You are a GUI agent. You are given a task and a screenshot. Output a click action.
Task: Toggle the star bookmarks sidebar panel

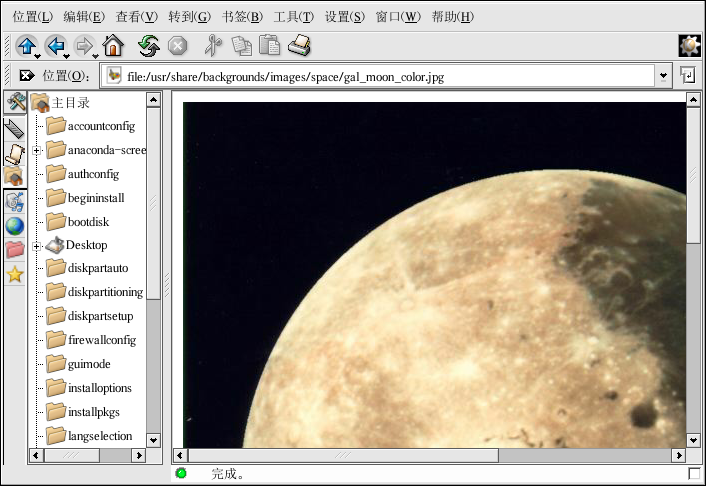tap(15, 275)
